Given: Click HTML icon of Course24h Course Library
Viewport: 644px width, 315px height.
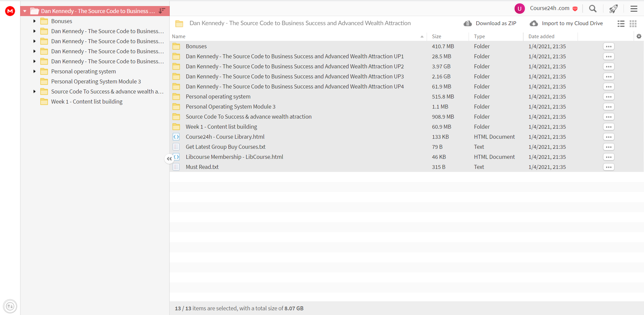Looking at the screenshot, I should click(176, 137).
